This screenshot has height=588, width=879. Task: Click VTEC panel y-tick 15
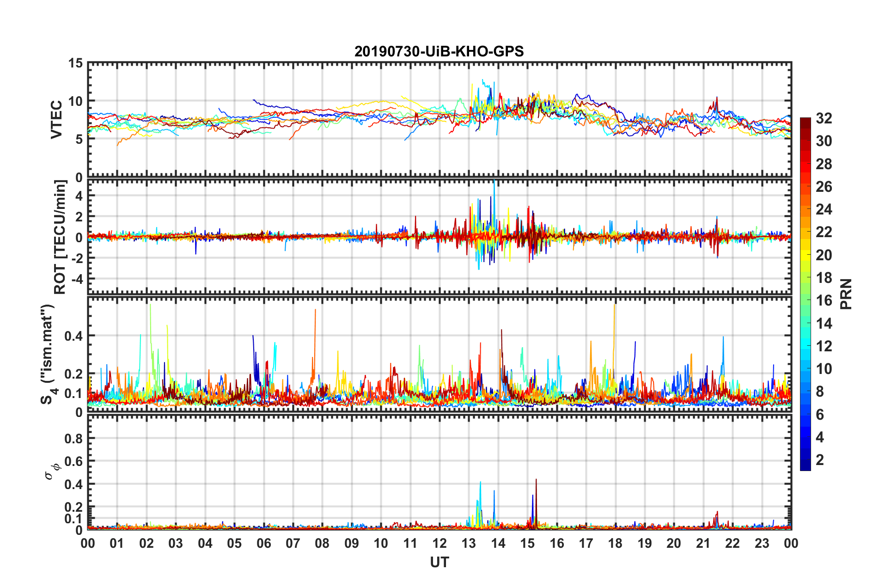tap(75, 63)
